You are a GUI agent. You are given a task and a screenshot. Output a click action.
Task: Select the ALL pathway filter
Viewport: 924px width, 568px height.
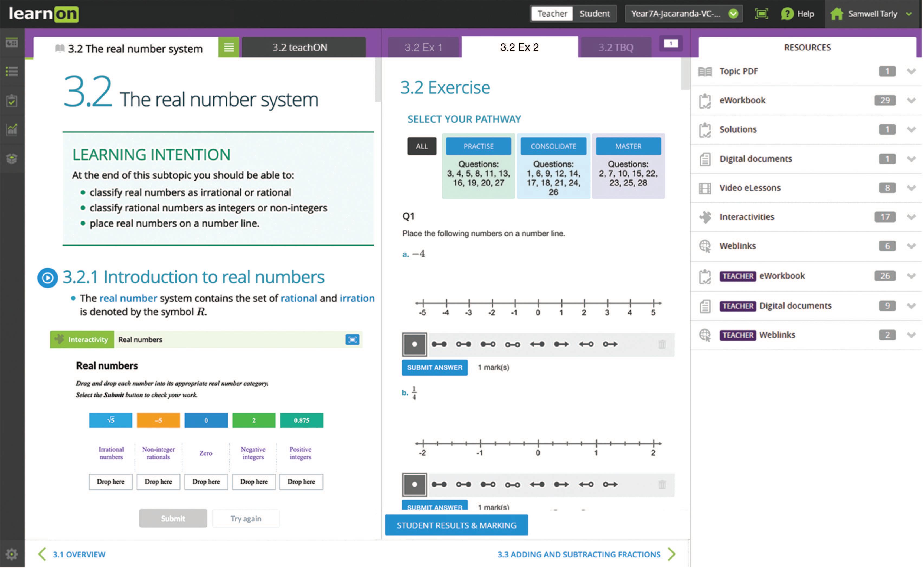[x=422, y=146]
